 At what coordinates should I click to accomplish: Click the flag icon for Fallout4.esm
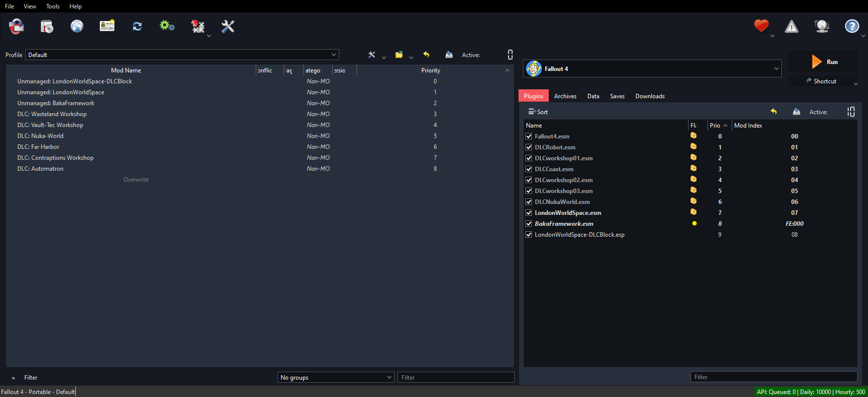coord(694,135)
